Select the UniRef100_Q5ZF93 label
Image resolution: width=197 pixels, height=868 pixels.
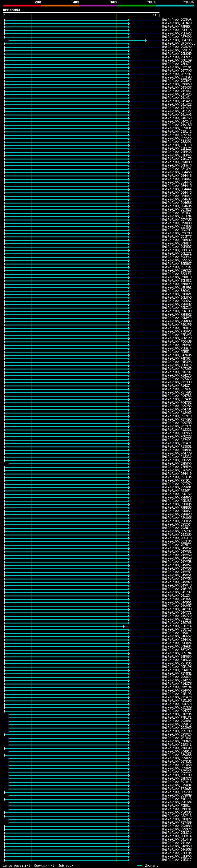[177, 77]
